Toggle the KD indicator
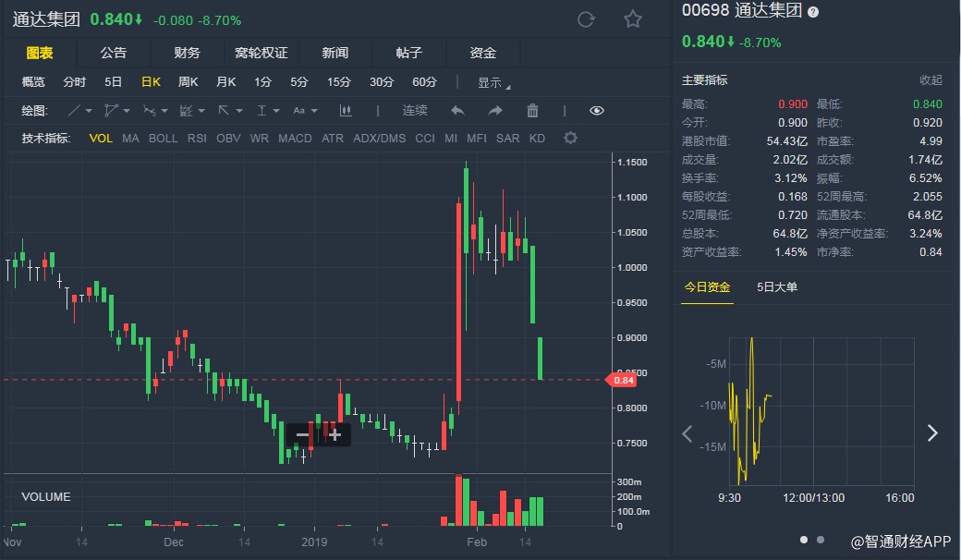The height and width of the screenshot is (560, 961). (x=537, y=139)
